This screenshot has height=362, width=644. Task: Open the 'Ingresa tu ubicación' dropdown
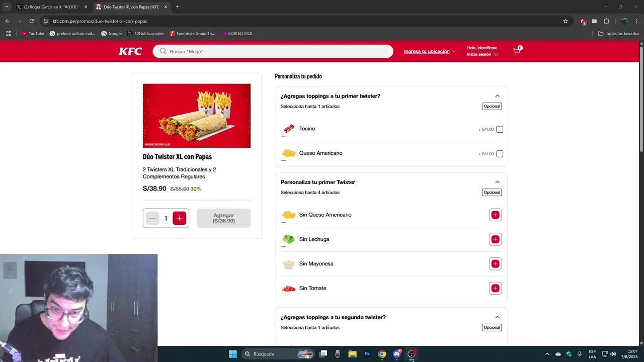click(x=430, y=51)
